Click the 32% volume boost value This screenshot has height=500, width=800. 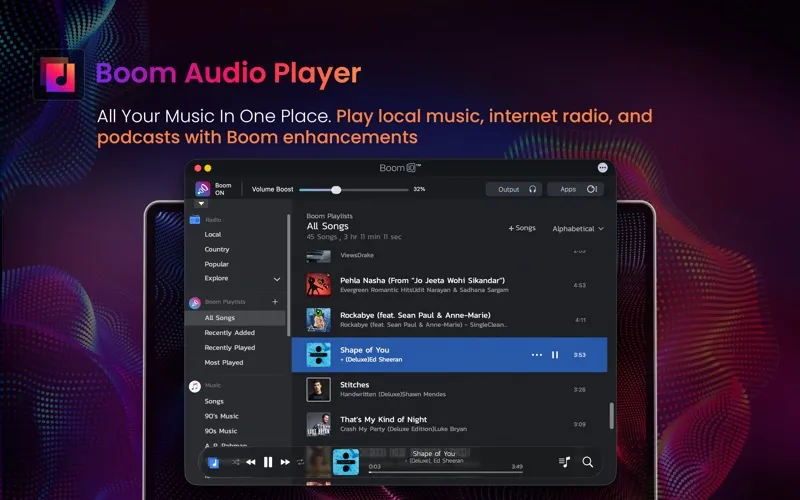coord(419,189)
